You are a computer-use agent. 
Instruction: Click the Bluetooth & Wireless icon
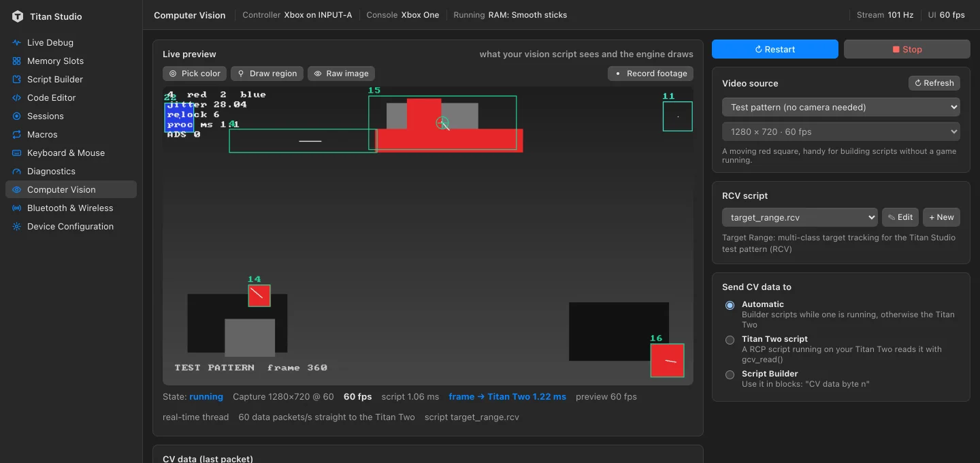[17, 208]
